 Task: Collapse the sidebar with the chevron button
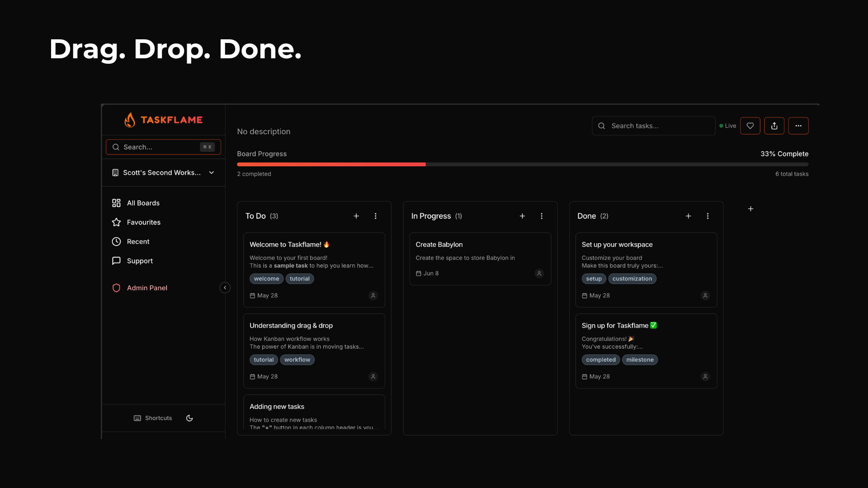coord(225,288)
